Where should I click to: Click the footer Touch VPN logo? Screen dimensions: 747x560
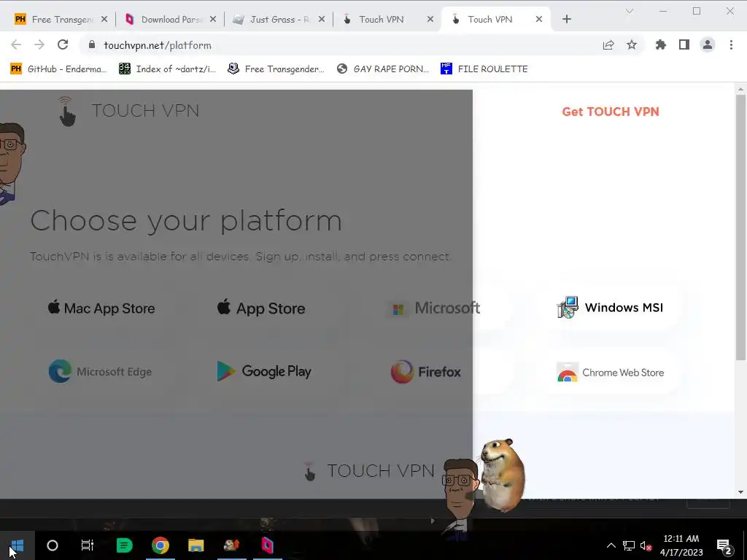pyautogui.click(x=369, y=471)
